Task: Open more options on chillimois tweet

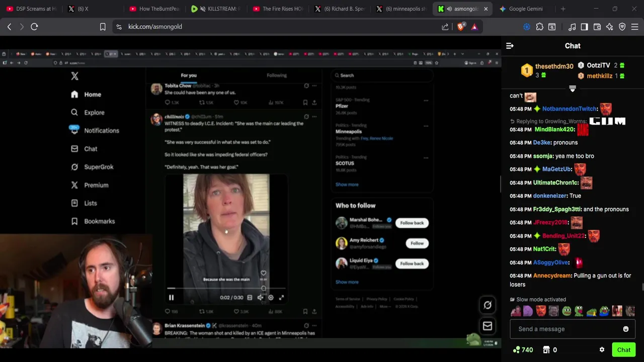Action: coord(314,116)
